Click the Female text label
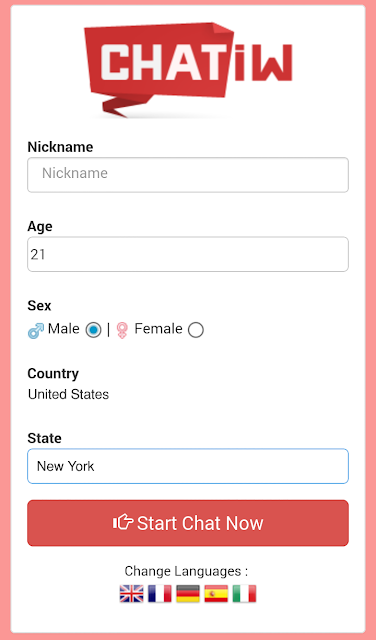 tap(158, 329)
